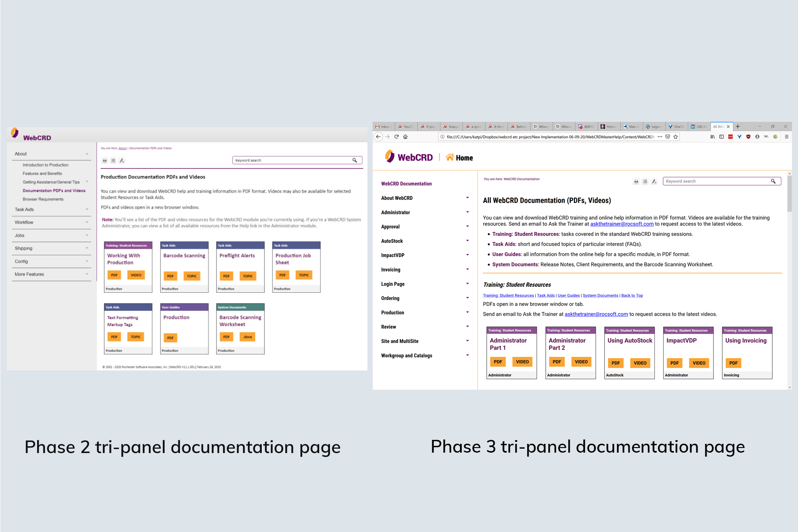
Task: Expand About WebCRD in Phase 3 sidebar
Action: click(467, 198)
